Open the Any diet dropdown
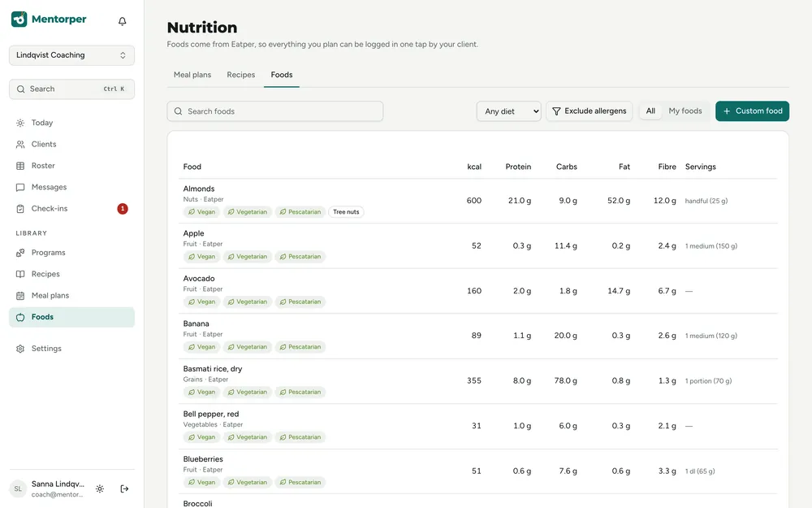Image resolution: width=812 pixels, height=508 pixels. point(508,111)
